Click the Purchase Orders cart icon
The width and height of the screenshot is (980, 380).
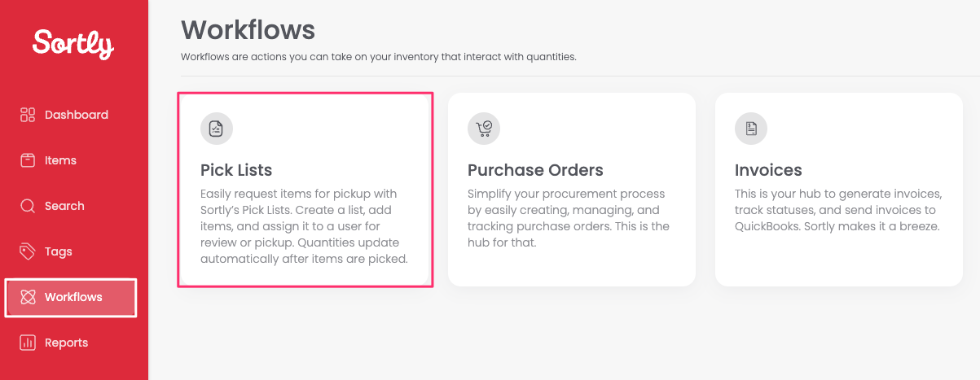point(484,129)
